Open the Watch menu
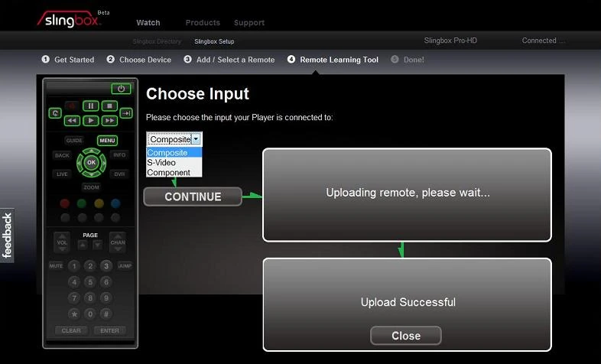601x364 pixels. pyautogui.click(x=148, y=23)
